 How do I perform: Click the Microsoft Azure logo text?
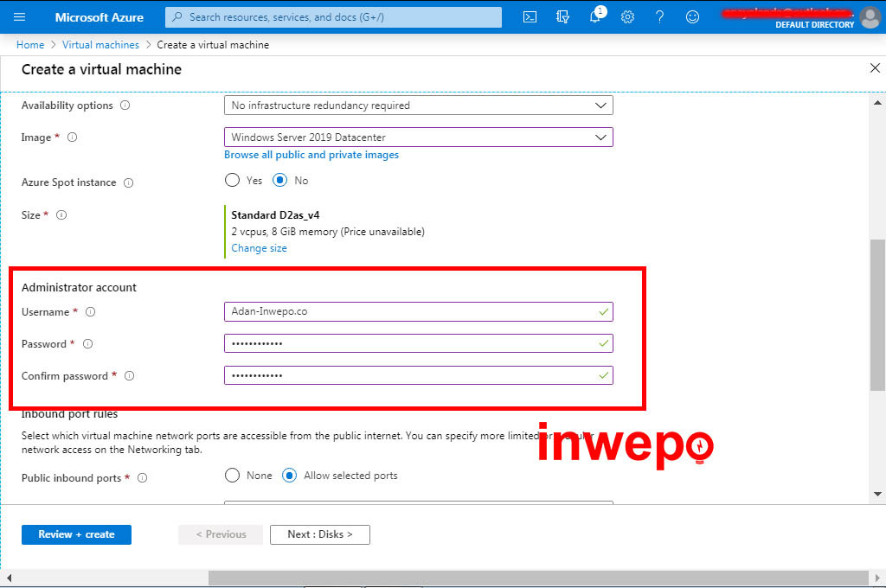click(99, 17)
